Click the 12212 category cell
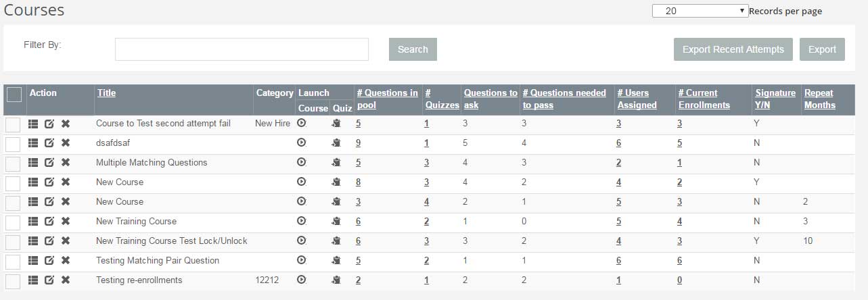Viewport: 868px width, 300px height. click(x=267, y=280)
